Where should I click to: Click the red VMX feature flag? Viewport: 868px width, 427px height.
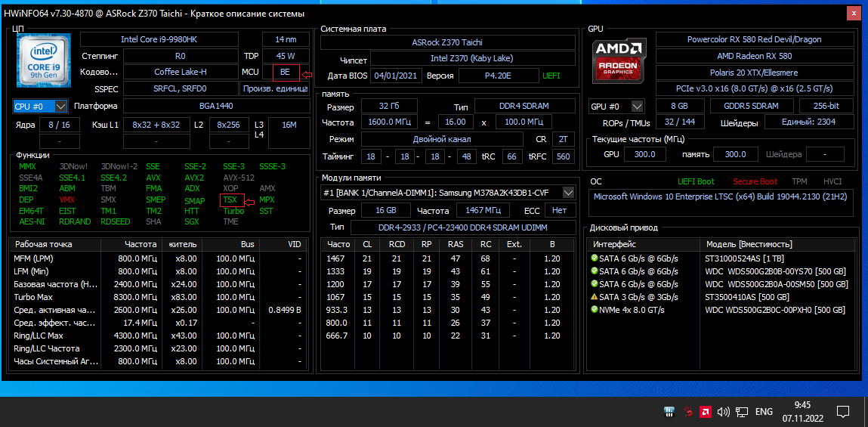point(67,200)
